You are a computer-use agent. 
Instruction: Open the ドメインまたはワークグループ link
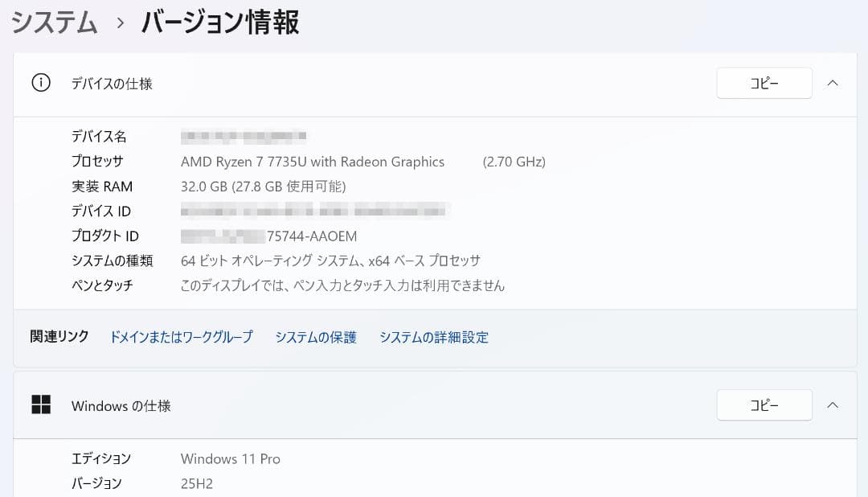tap(181, 337)
